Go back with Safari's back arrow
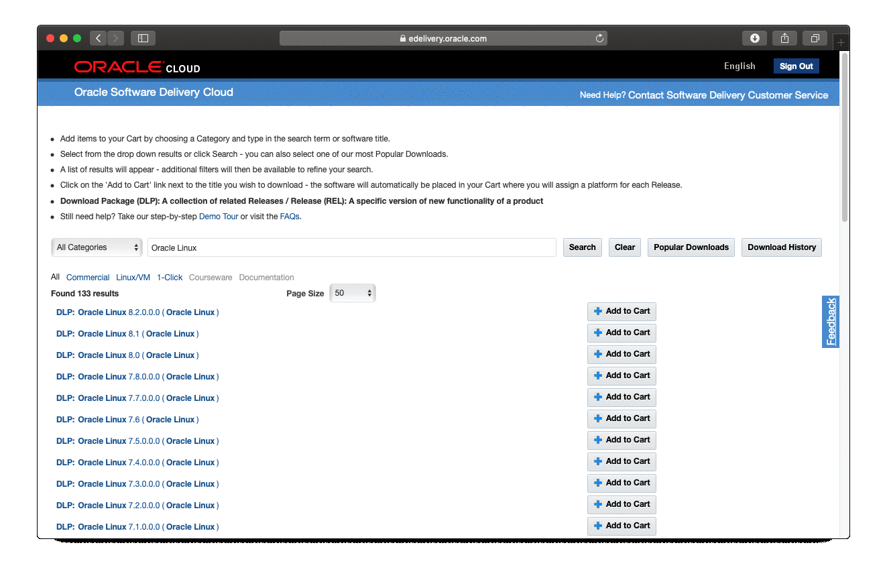 pos(99,38)
